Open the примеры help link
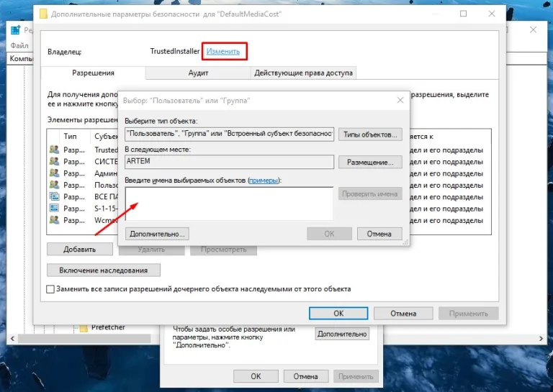The height and width of the screenshot is (392, 553). pos(264,181)
